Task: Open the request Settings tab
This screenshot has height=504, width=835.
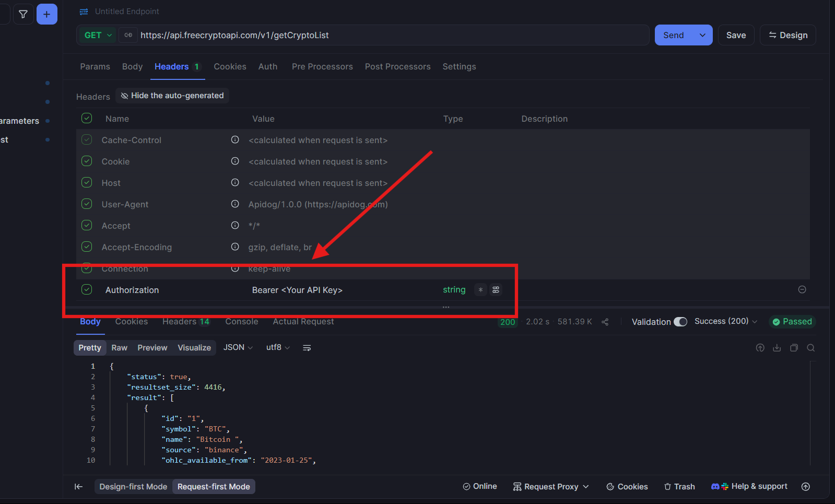Action: point(460,66)
